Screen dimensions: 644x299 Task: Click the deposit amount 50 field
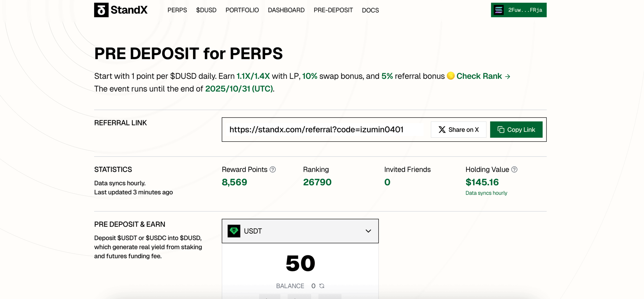coord(300,263)
